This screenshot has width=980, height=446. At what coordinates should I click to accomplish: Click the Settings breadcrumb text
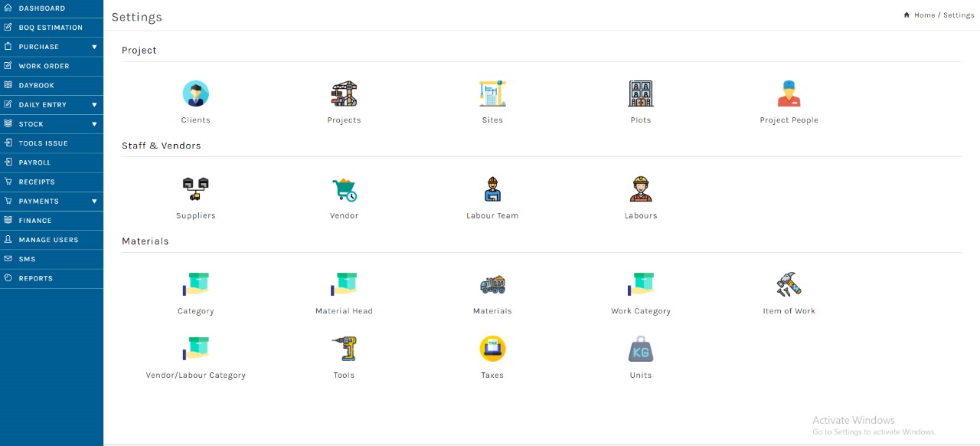[x=959, y=15]
